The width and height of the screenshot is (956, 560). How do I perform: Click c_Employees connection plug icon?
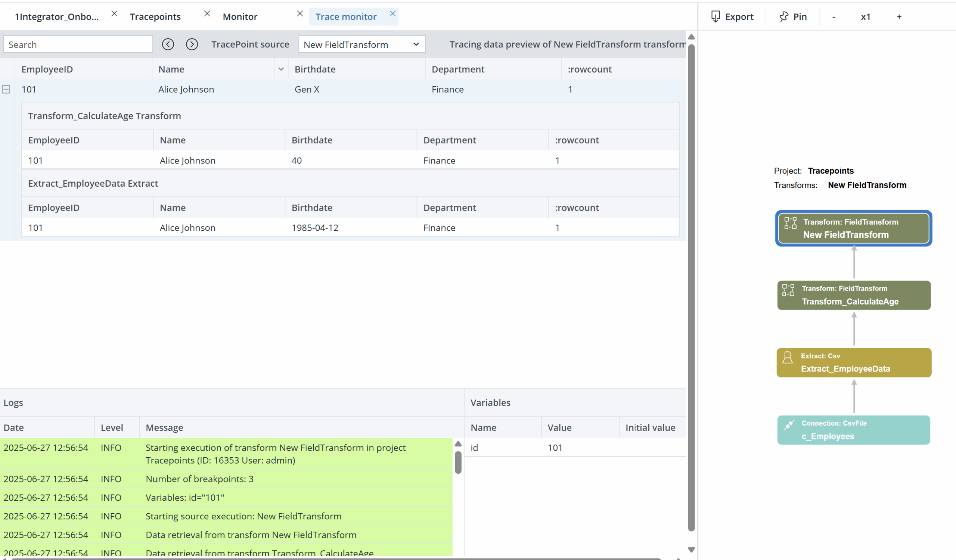[789, 424]
